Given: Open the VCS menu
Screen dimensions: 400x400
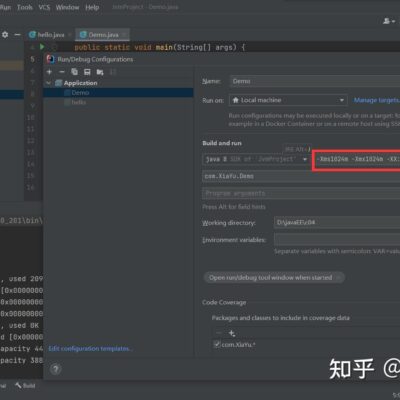Looking at the screenshot, I should click(x=44, y=7).
